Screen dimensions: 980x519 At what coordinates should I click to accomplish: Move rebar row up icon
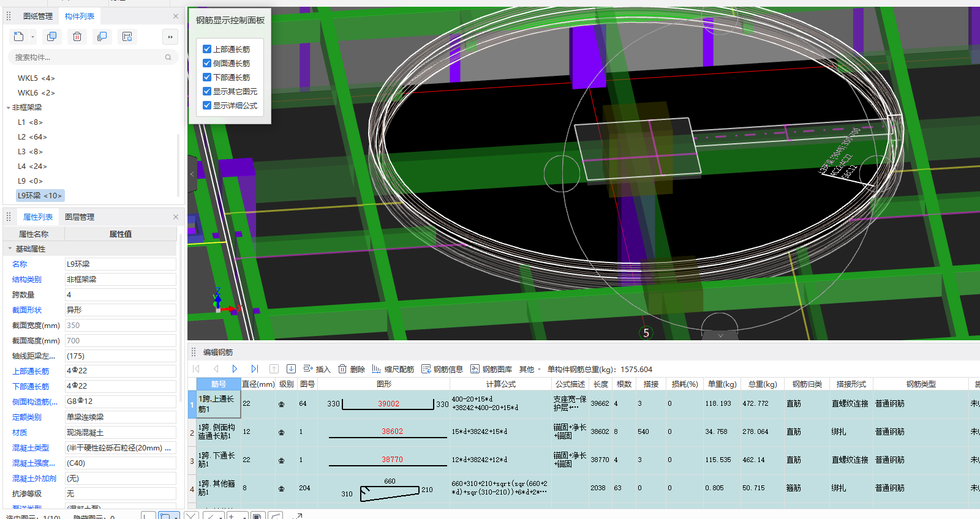[x=274, y=369]
